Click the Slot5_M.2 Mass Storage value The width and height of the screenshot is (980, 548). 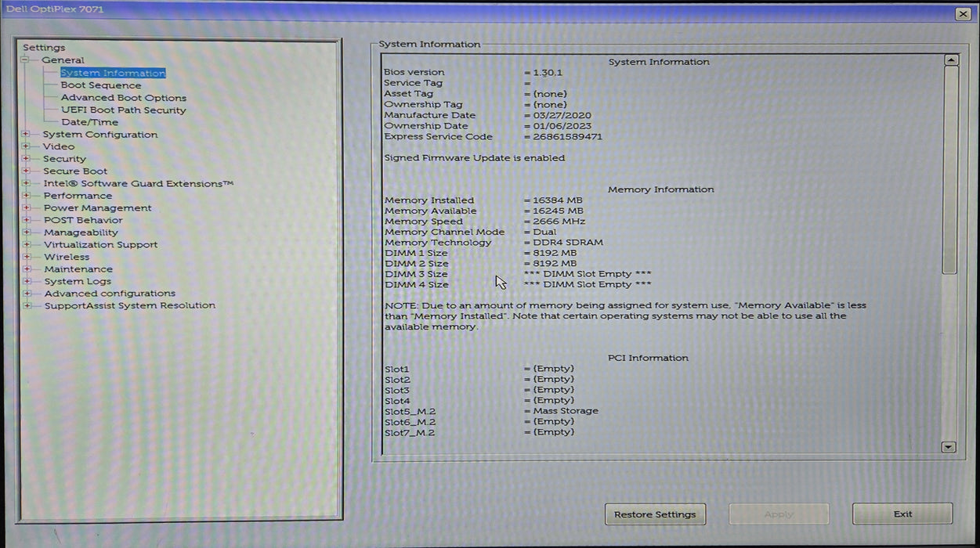tap(566, 411)
